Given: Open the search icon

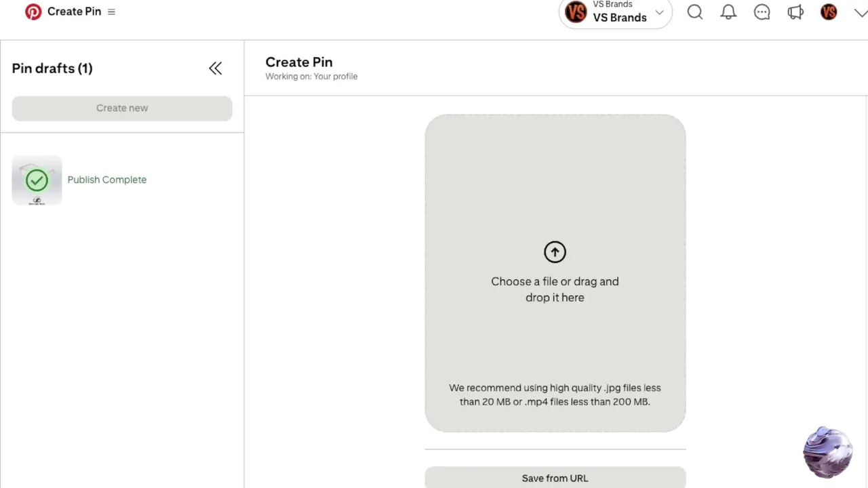Looking at the screenshot, I should [694, 12].
